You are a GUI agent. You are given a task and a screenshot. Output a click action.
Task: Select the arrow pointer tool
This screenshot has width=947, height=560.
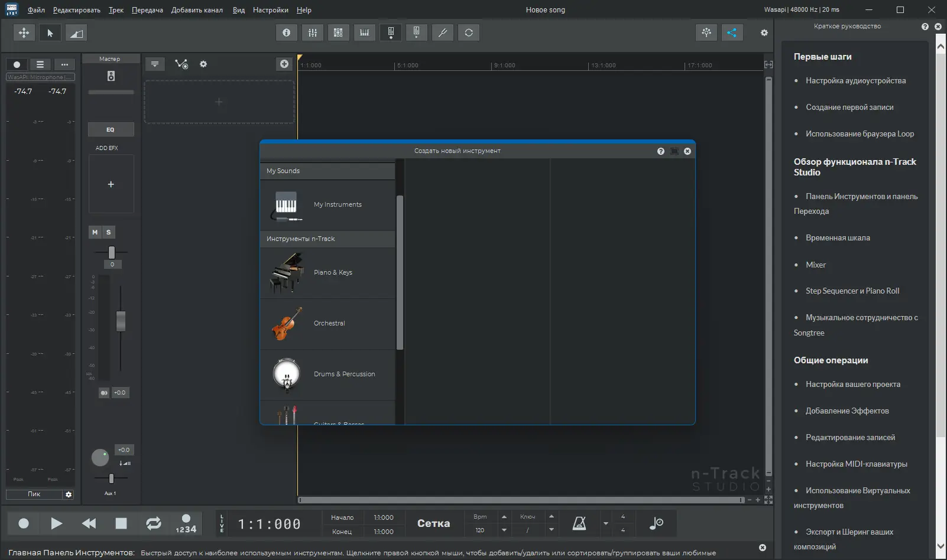click(x=50, y=32)
